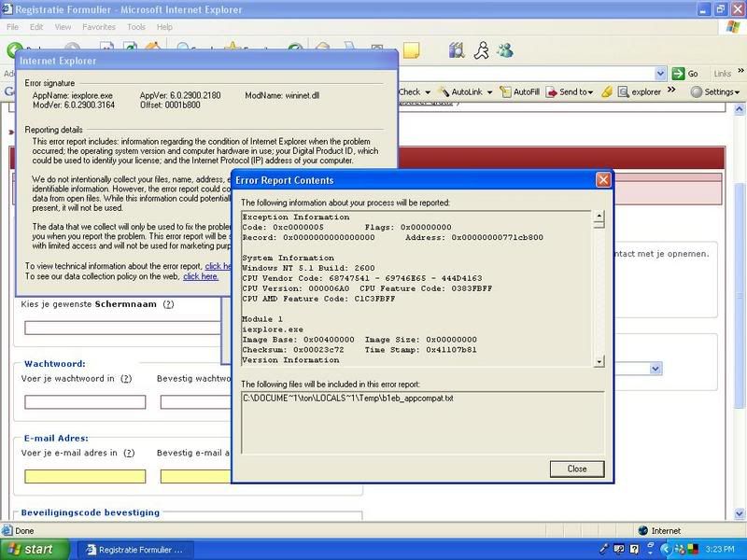The height and width of the screenshot is (560, 747).
Task: Click scroll-down arrow in error report text box
Action: click(x=599, y=361)
